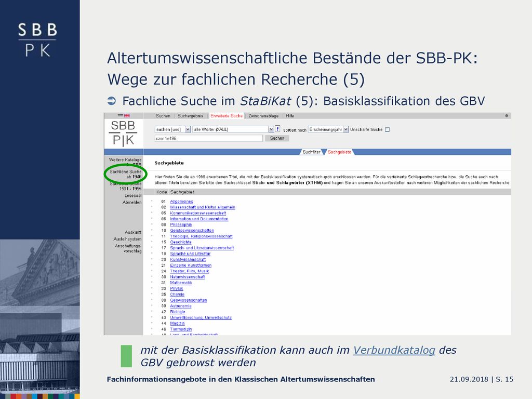Open subject 24 Theater, Film, Musik

point(189,271)
